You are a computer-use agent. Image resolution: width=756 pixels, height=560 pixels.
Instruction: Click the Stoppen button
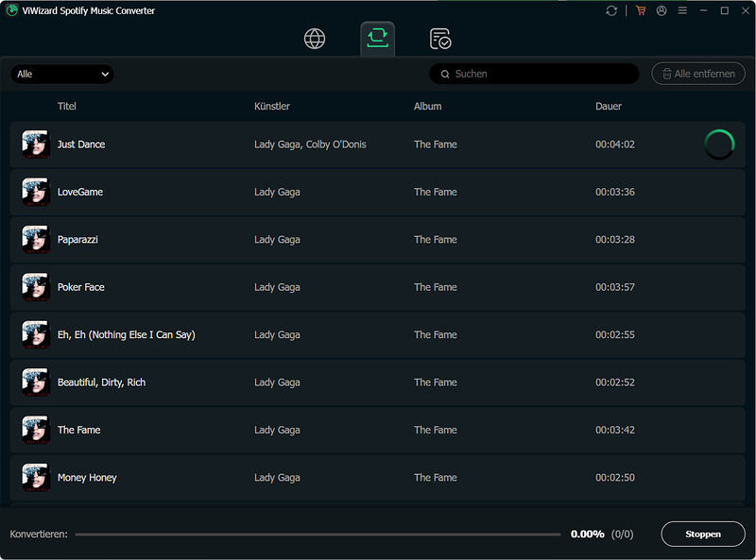point(703,534)
